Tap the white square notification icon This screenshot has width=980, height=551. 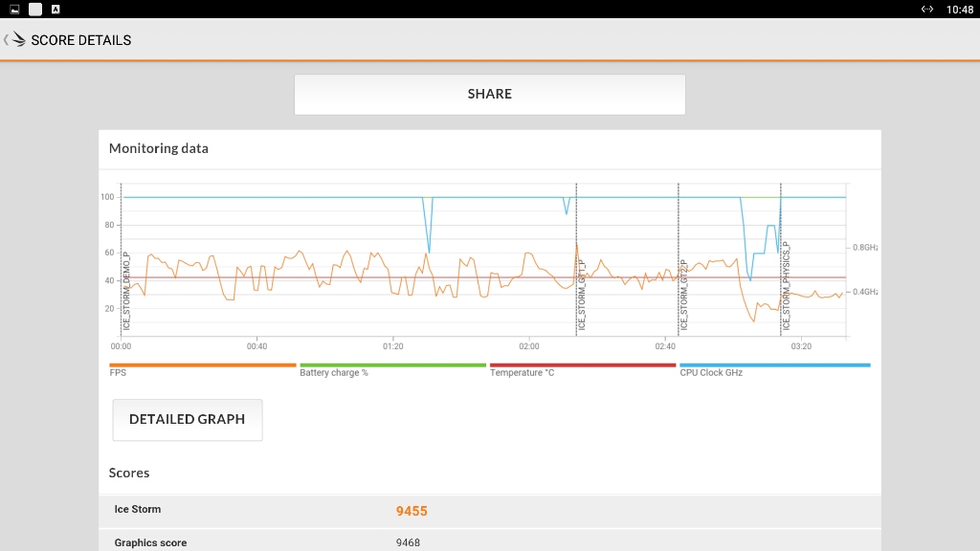coord(35,10)
